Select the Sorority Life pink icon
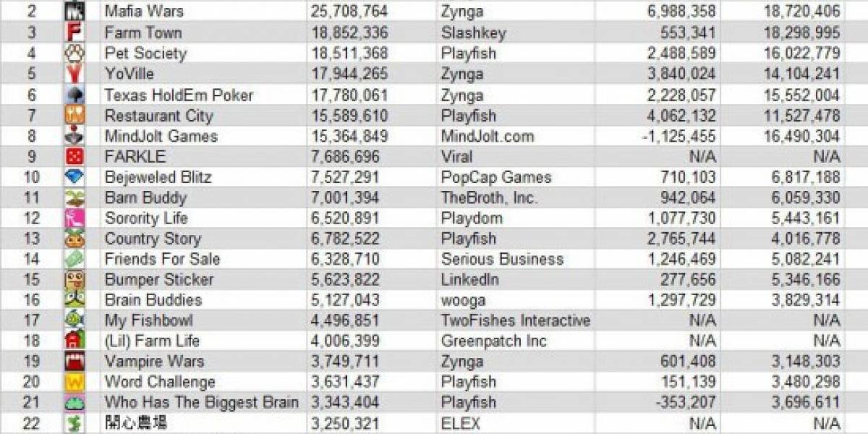 pyautogui.click(x=75, y=218)
